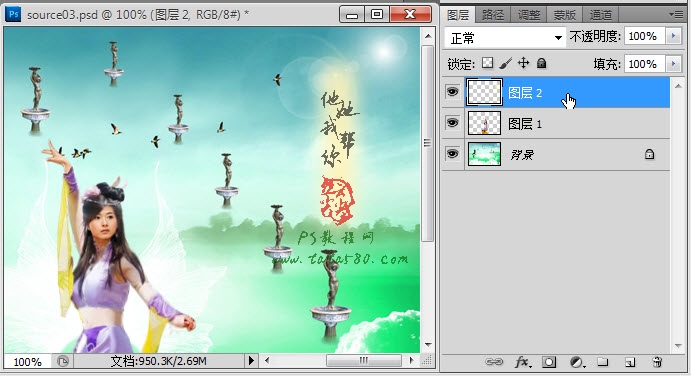Click the canvas horizontal scroll right arrow
691x376 pixels.
[x=412, y=360]
